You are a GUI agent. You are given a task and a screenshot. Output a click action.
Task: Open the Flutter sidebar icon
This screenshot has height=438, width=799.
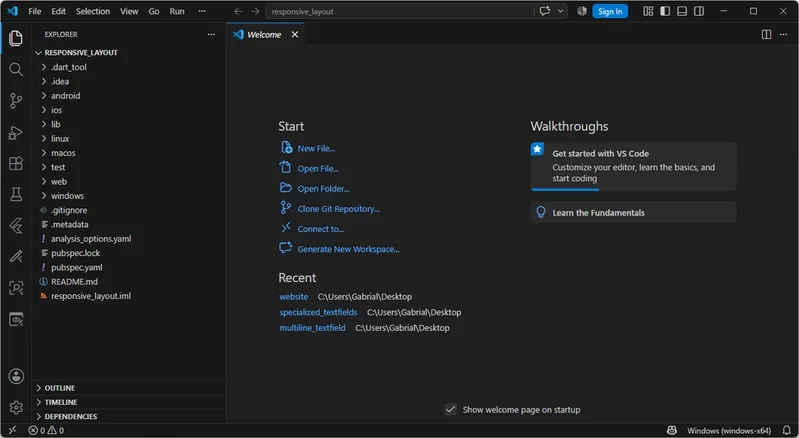16,225
